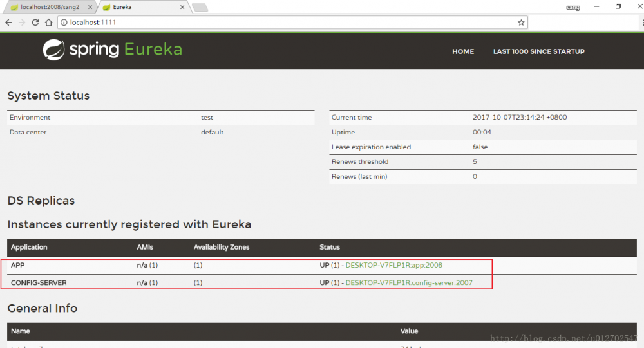Click the APP application name cell
The height and width of the screenshot is (348, 644).
[x=17, y=265]
